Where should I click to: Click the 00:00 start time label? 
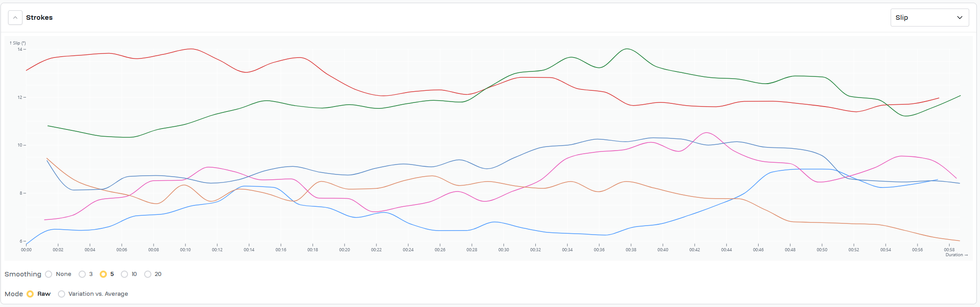(26, 249)
